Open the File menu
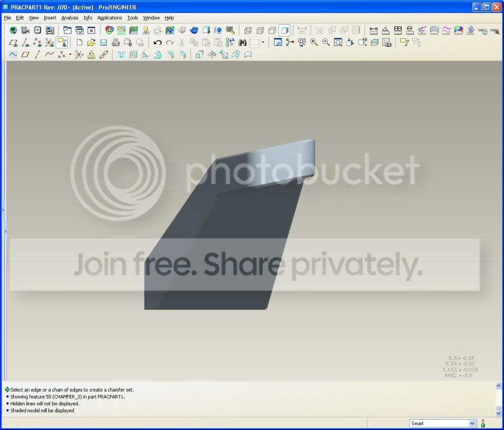This screenshot has height=430, width=504. 7,18
